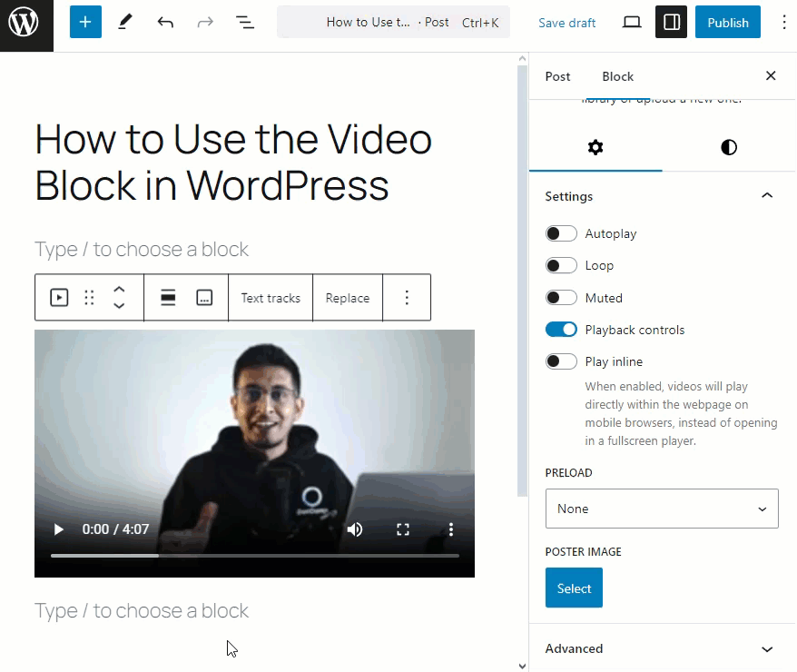
Task: Play the video
Action: 58,529
